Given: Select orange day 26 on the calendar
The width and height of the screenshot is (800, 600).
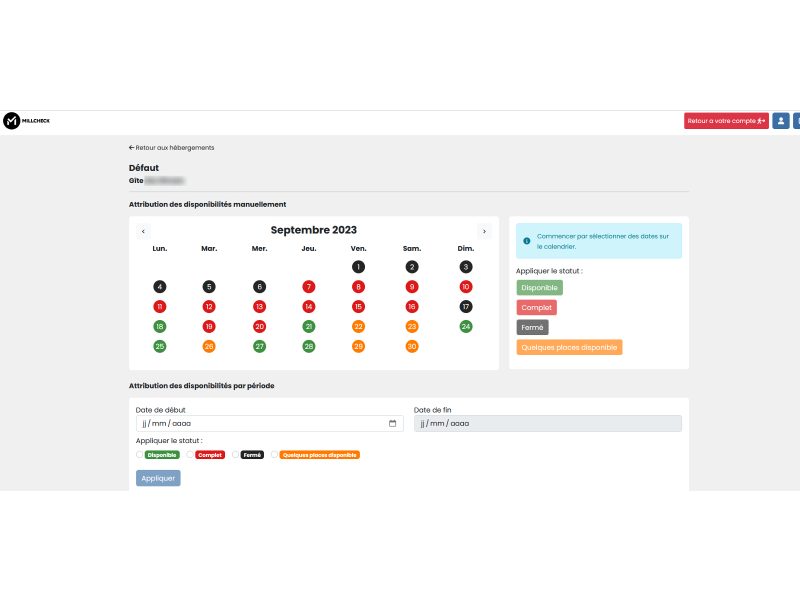Looking at the screenshot, I should tap(209, 346).
